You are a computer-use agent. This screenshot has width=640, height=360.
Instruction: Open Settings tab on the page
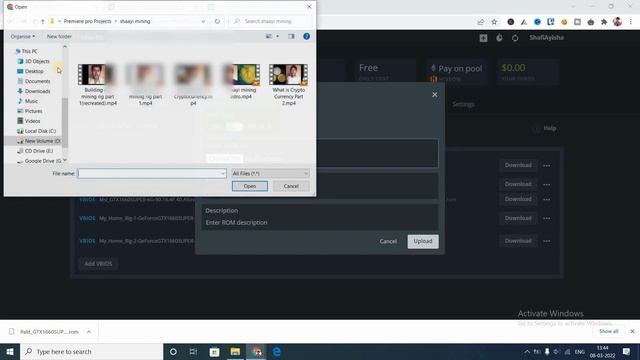[x=463, y=104]
